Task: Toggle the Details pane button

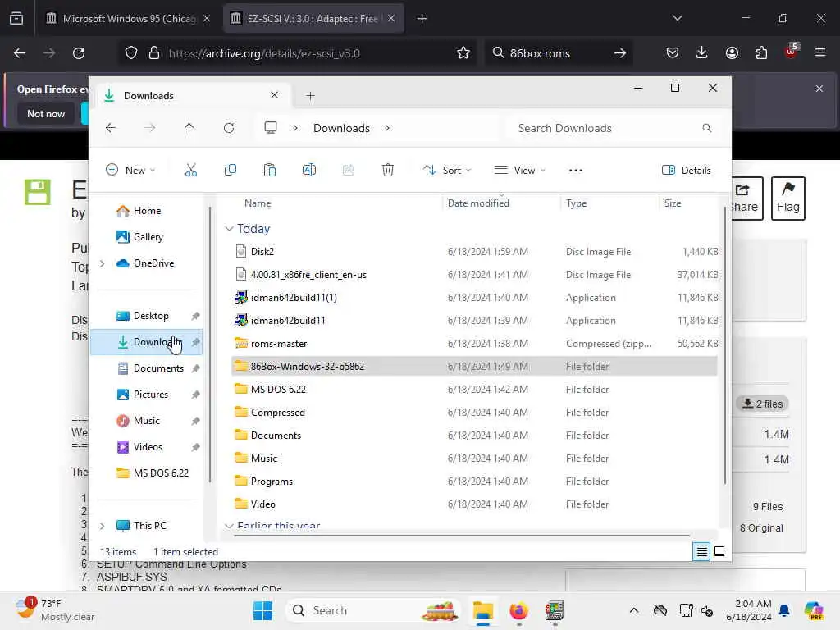Action: [687, 171]
